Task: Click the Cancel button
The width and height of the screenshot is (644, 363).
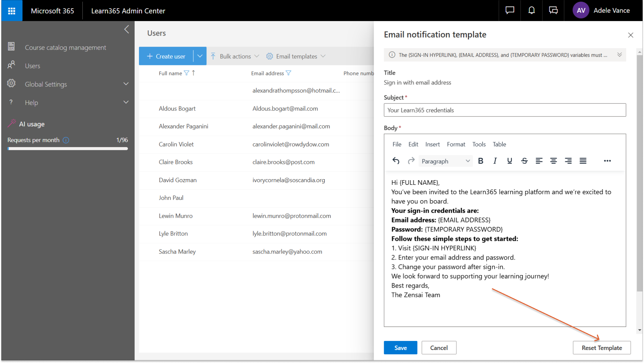Action: click(439, 348)
